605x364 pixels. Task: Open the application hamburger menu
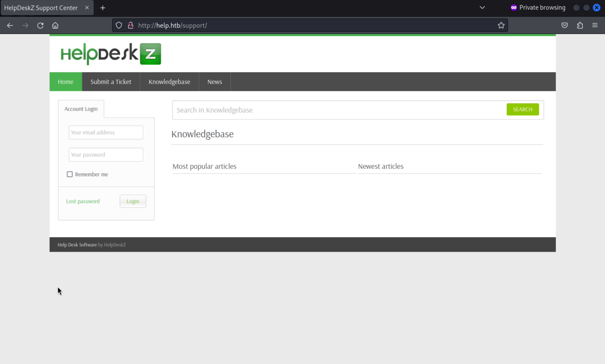click(595, 25)
